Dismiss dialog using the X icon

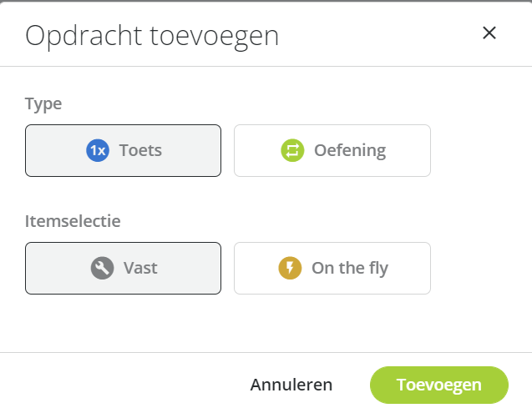tap(489, 33)
